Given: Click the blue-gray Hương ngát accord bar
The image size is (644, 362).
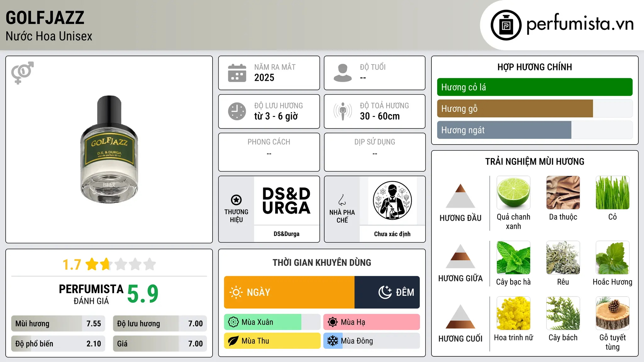Looking at the screenshot, I should (x=504, y=130).
